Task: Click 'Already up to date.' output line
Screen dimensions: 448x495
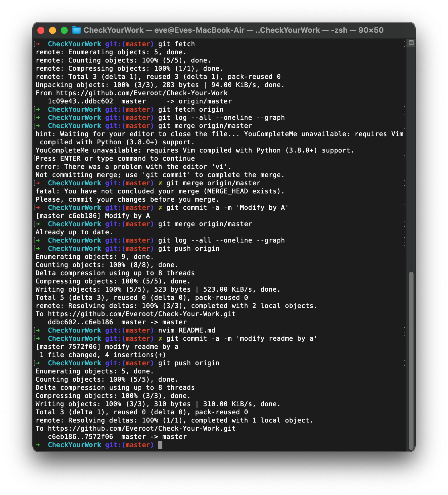Action: 74,232
